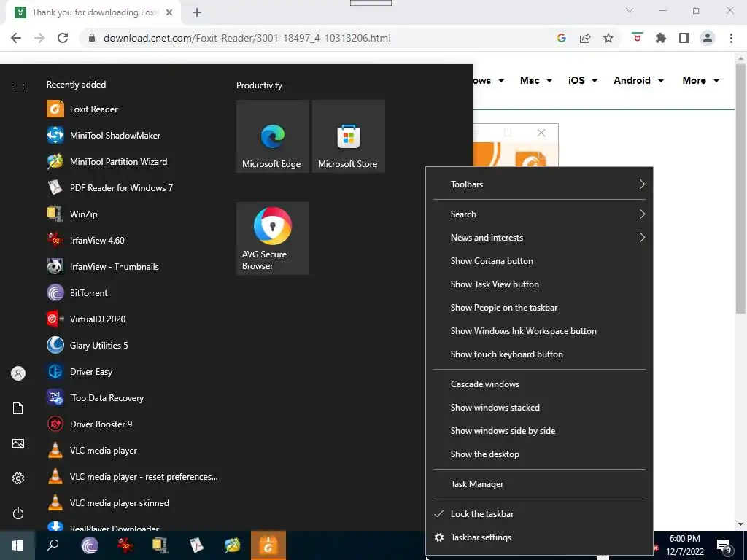Open the BitTorrent taskbar icon
This screenshot has width=747, height=560.
coord(90,545)
